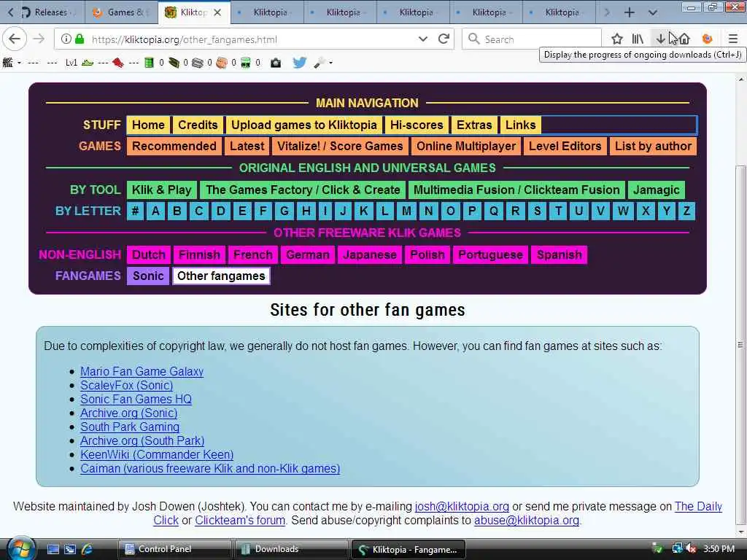Open List by author
The width and height of the screenshot is (747, 560).
pyautogui.click(x=653, y=146)
